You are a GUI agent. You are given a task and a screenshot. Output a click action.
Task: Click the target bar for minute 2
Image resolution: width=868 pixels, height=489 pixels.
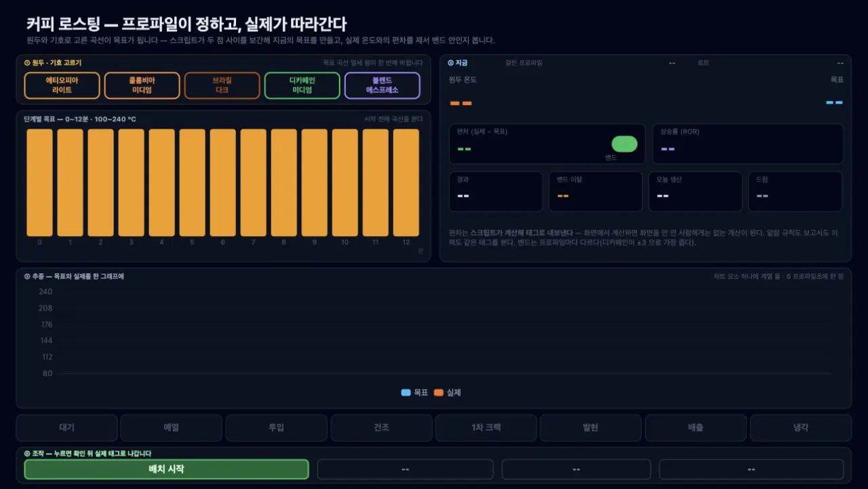[x=100, y=182]
